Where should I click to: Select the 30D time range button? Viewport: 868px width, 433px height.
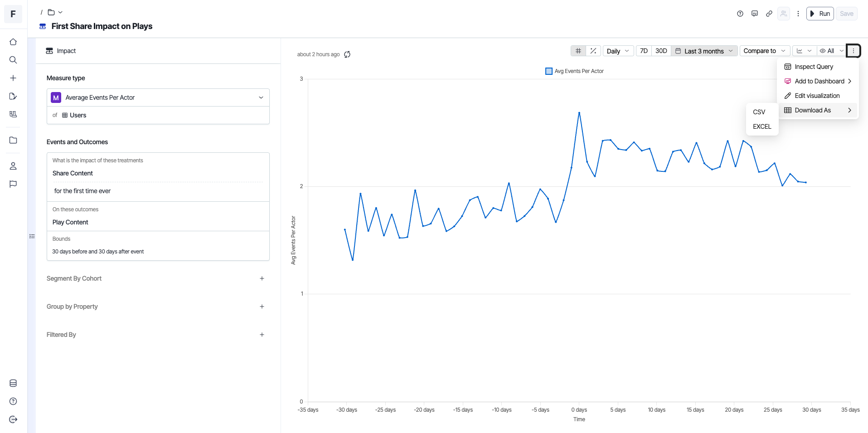pos(661,51)
